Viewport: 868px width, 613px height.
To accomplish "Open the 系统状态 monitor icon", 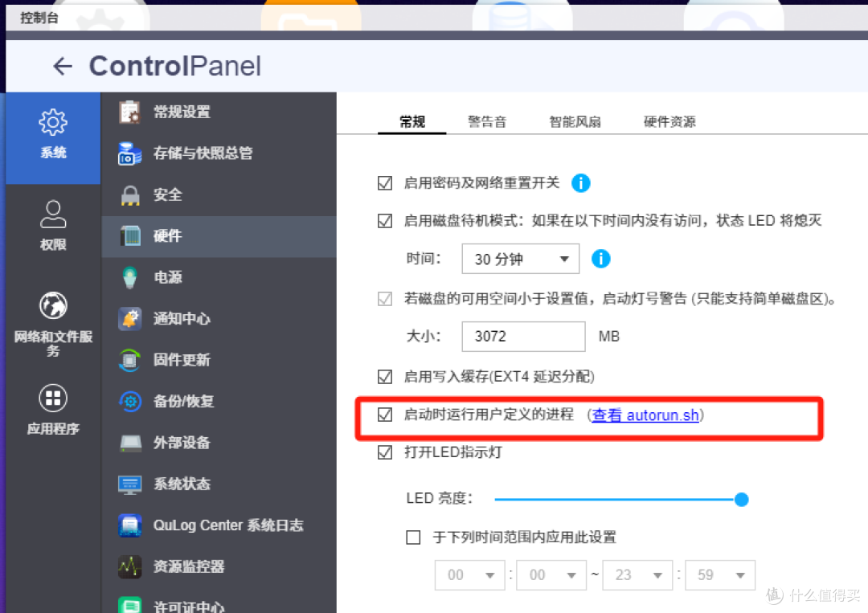I will (130, 484).
